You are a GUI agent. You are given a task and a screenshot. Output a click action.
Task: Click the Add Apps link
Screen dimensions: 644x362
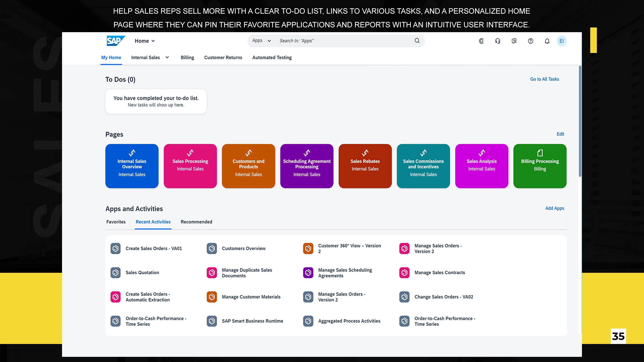click(554, 208)
